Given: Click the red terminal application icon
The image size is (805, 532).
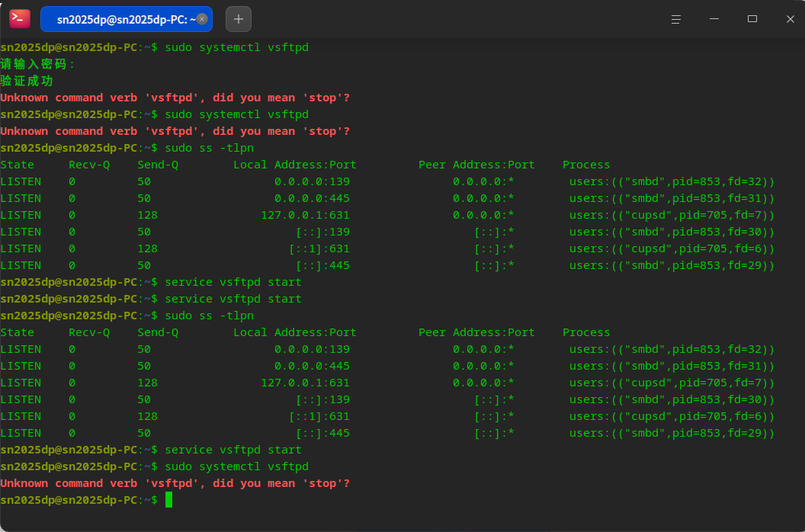Looking at the screenshot, I should tap(20, 19).
